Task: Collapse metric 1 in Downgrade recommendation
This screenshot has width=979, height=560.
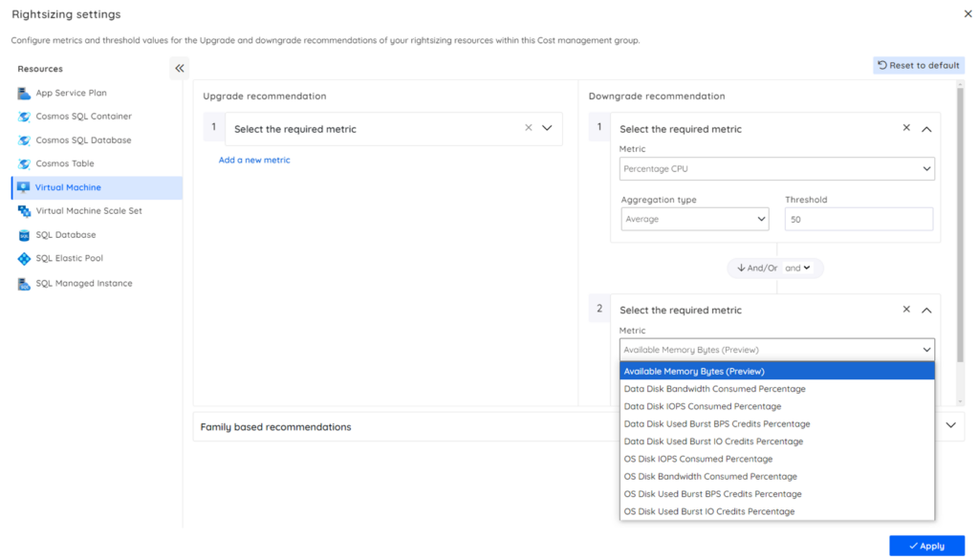Action: pyautogui.click(x=925, y=128)
